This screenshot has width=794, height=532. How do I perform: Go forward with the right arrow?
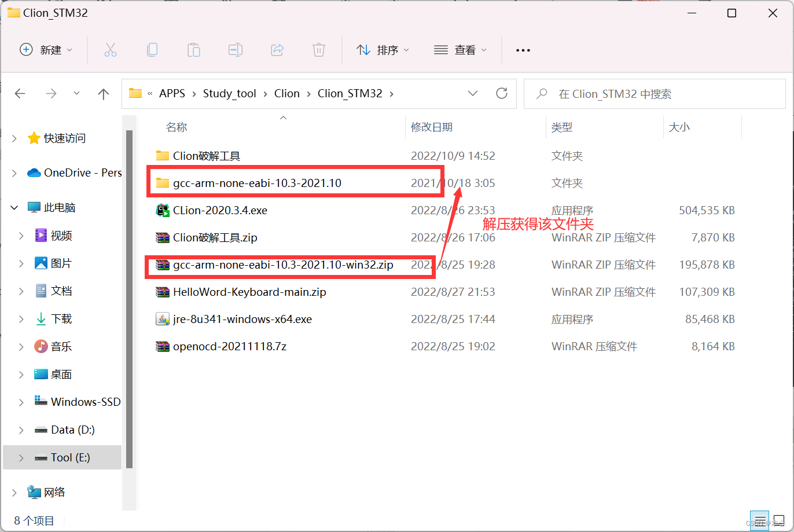coord(51,94)
